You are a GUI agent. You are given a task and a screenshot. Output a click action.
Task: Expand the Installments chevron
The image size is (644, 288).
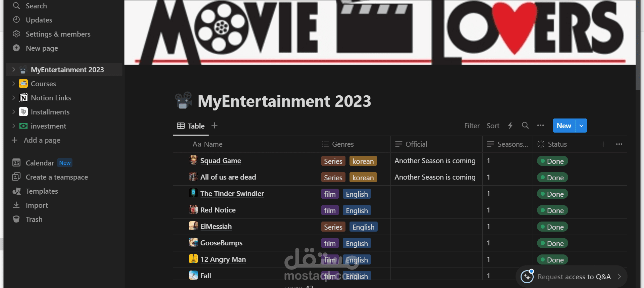13,112
